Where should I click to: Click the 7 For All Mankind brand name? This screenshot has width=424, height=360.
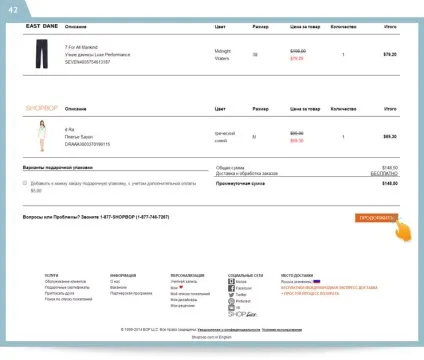coord(81,47)
